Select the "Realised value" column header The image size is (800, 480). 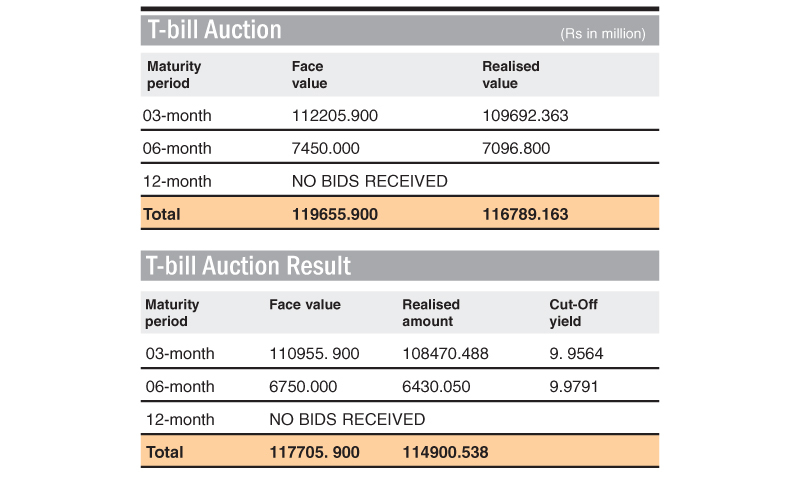point(511,75)
